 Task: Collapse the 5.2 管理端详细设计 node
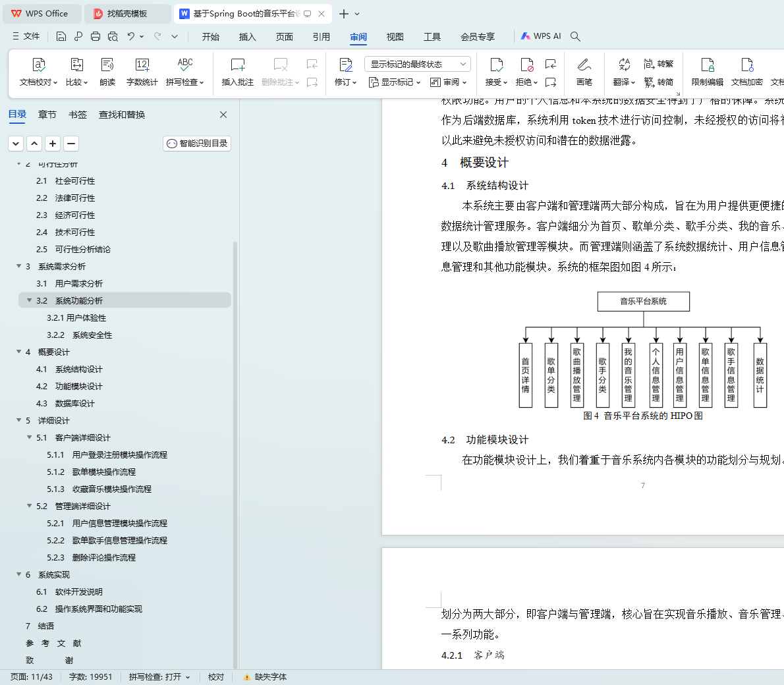pyautogui.click(x=30, y=506)
